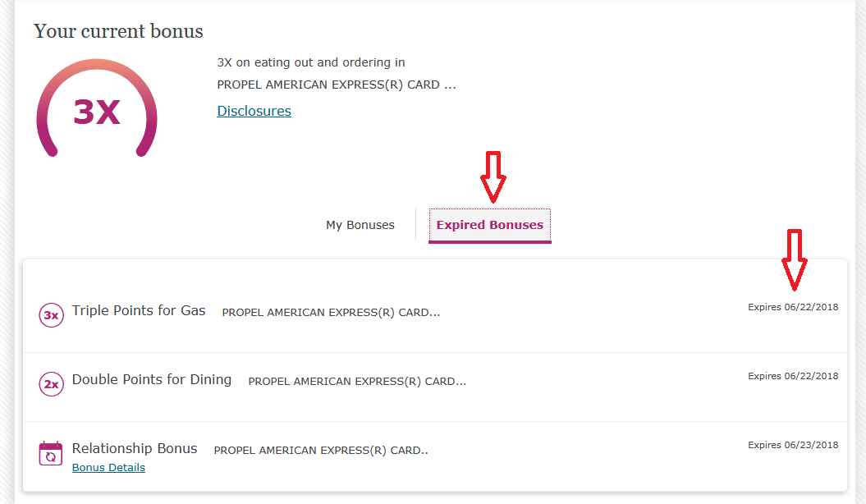Image resolution: width=866 pixels, height=504 pixels.
Task: Click the card name in Double Points row
Action: pyautogui.click(x=357, y=382)
